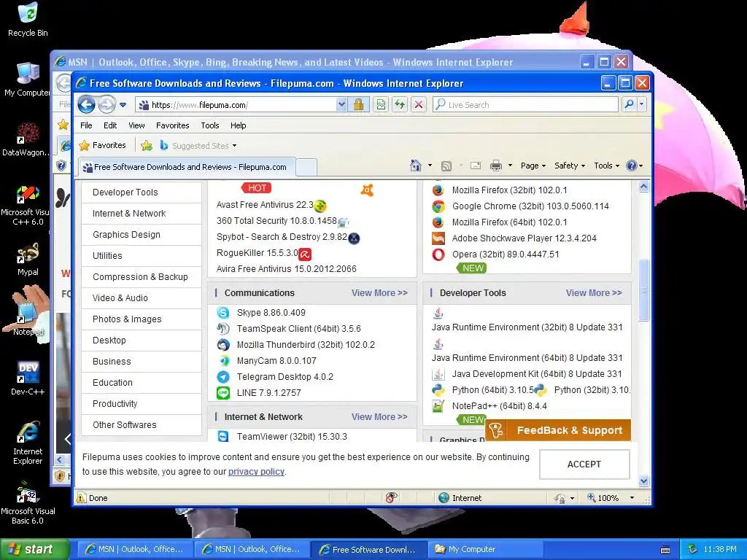747x560 pixels.
Task: Click the popup blocker icon in status bar
Action: point(391,497)
